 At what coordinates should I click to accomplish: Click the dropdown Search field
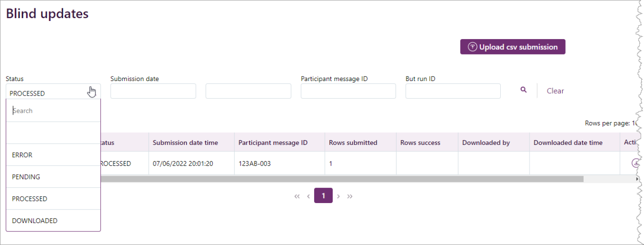(53, 111)
